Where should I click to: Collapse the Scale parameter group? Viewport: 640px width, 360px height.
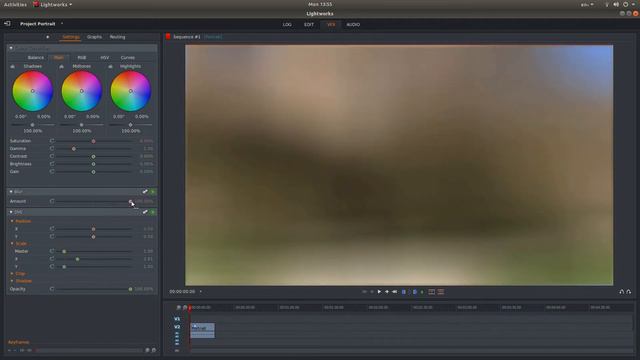pos(12,244)
